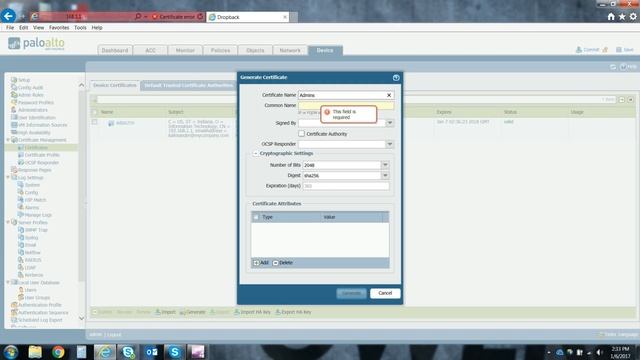
Task: Collapse the Cryptographic Settings section
Action: pyautogui.click(x=256, y=153)
